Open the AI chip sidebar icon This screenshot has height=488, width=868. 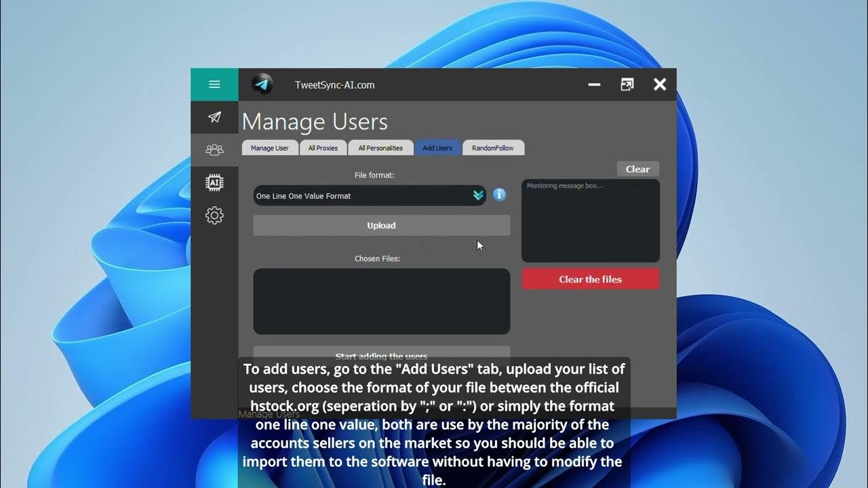coord(214,182)
